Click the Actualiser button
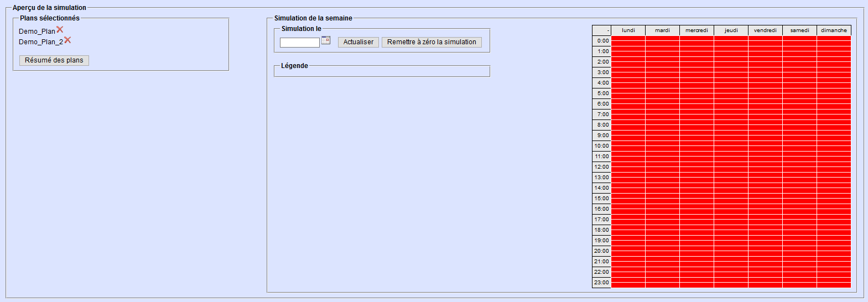 (x=358, y=42)
